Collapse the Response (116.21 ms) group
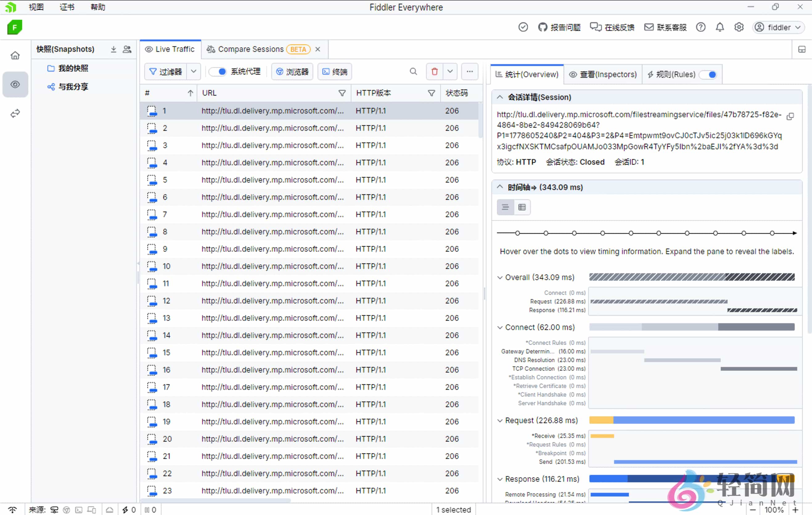This screenshot has height=515, width=812. pyautogui.click(x=500, y=479)
